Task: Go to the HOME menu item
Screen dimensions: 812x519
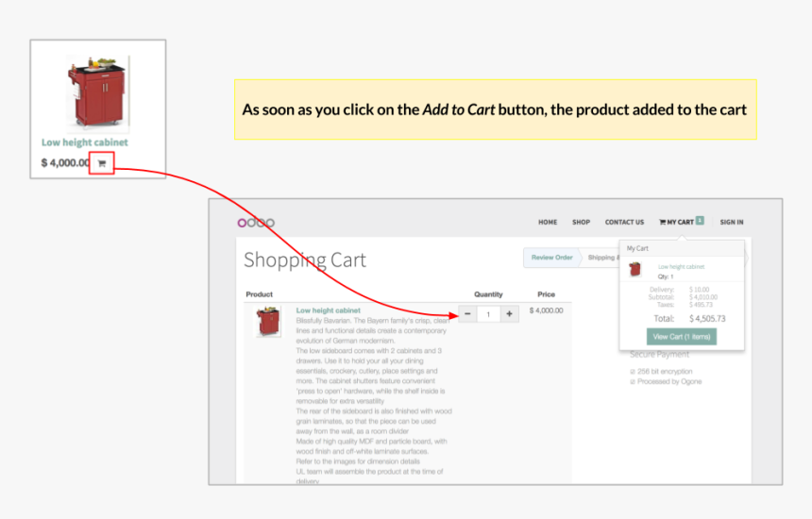Action: [548, 222]
